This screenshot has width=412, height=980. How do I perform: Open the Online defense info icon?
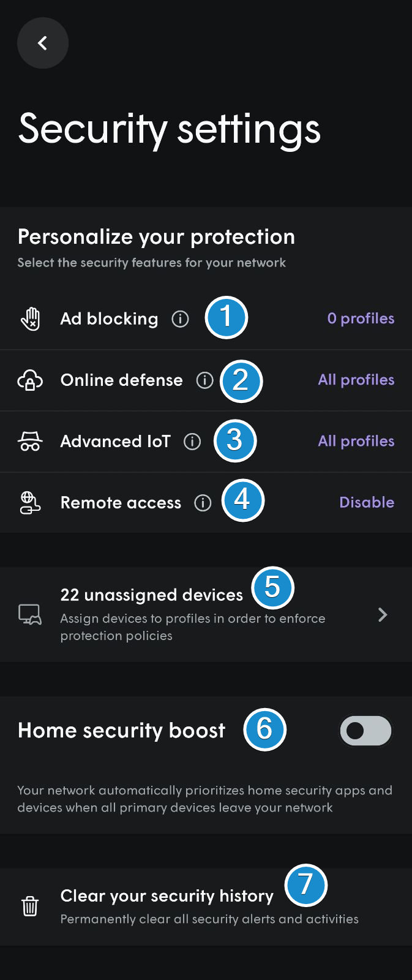204,380
